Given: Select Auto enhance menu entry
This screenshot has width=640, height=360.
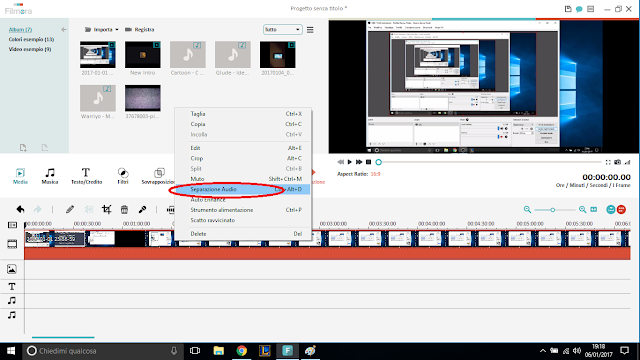Looking at the screenshot, I should point(242,200).
